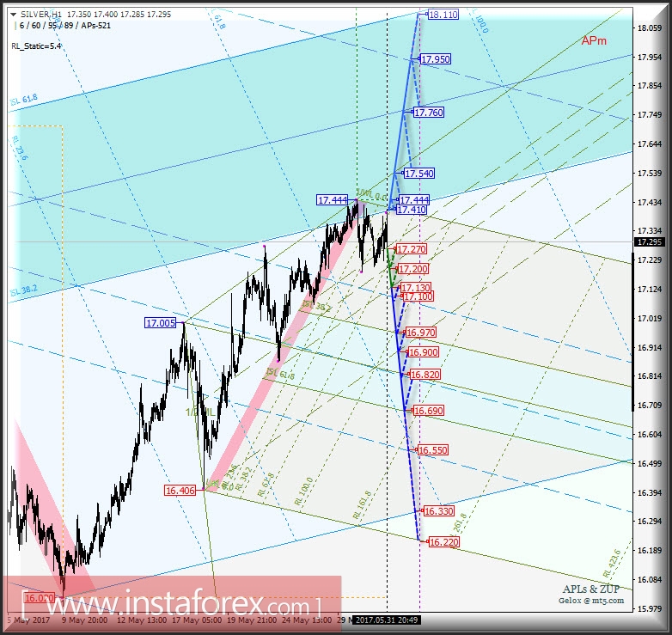Select the 17.760 price level label

tap(429, 113)
